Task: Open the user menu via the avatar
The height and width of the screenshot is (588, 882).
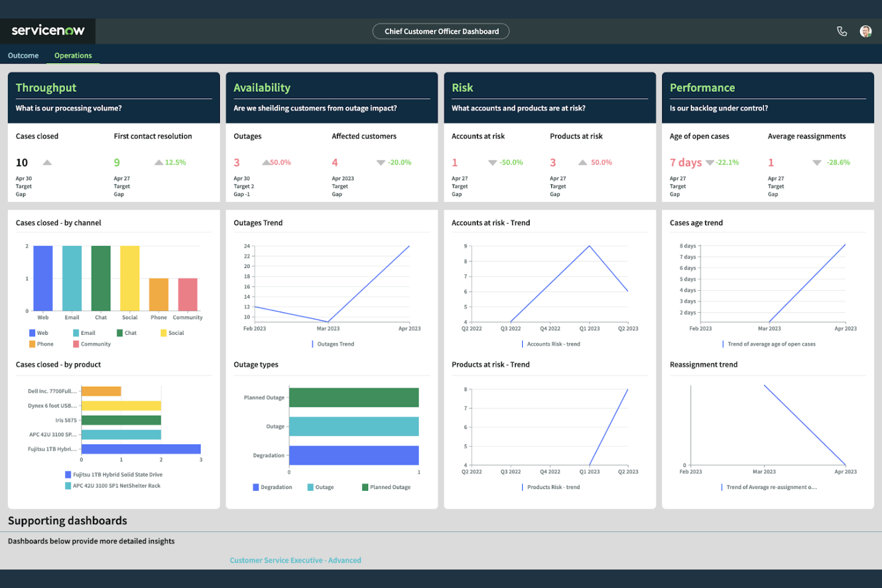Action: (865, 31)
